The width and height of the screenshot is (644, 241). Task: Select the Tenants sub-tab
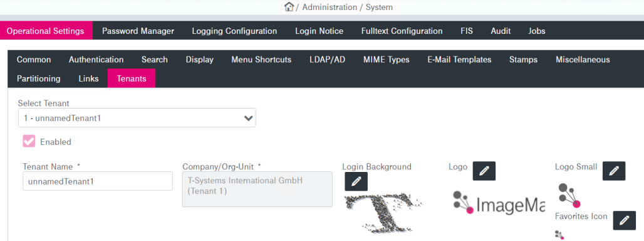[x=132, y=78]
